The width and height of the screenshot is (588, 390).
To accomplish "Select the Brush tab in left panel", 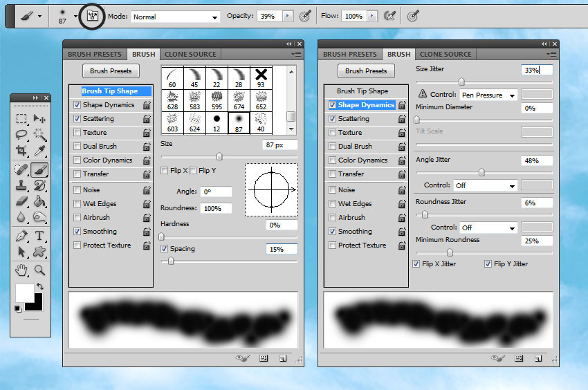I will click(144, 55).
